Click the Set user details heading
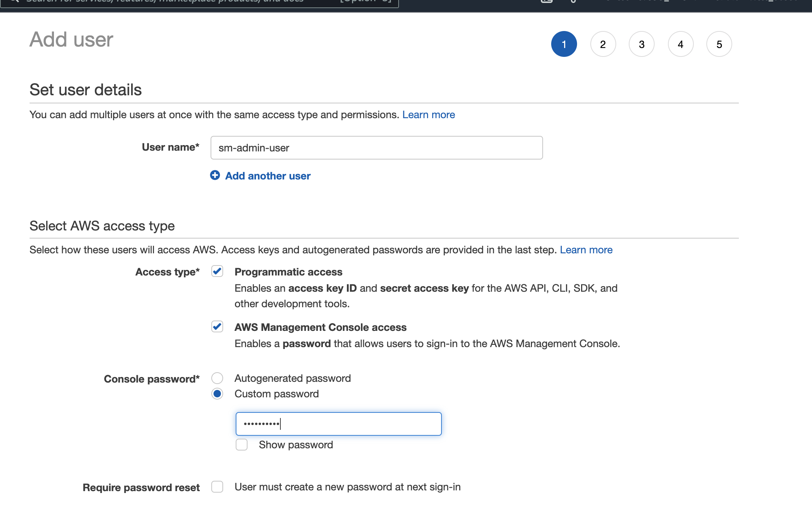 coord(85,90)
